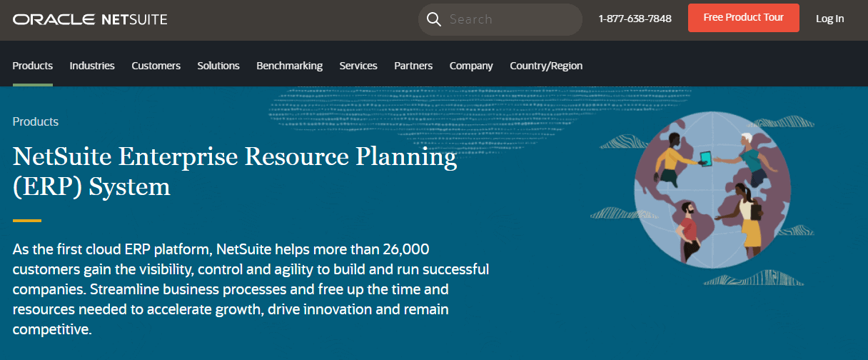
Task: Click the search magnifying glass icon
Action: pos(433,19)
